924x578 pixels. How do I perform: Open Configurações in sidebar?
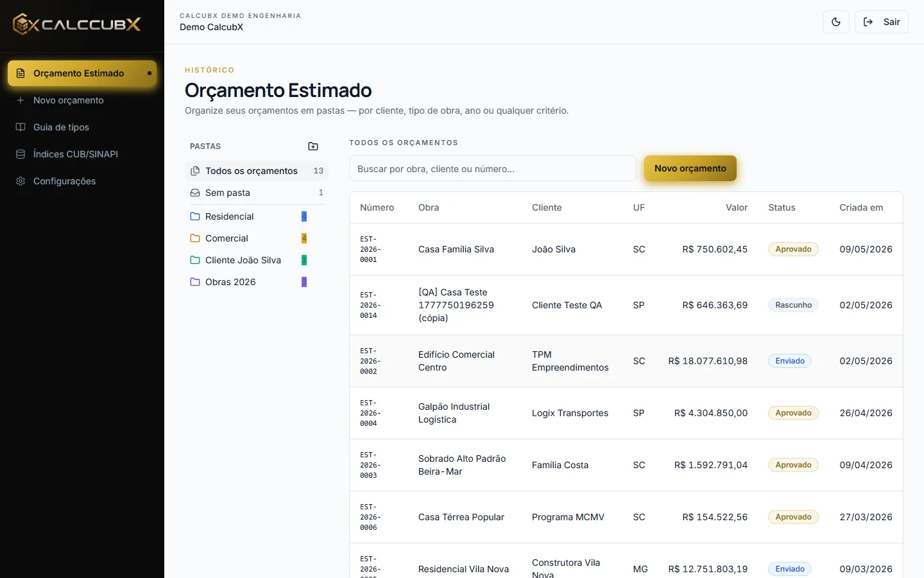click(x=82, y=181)
